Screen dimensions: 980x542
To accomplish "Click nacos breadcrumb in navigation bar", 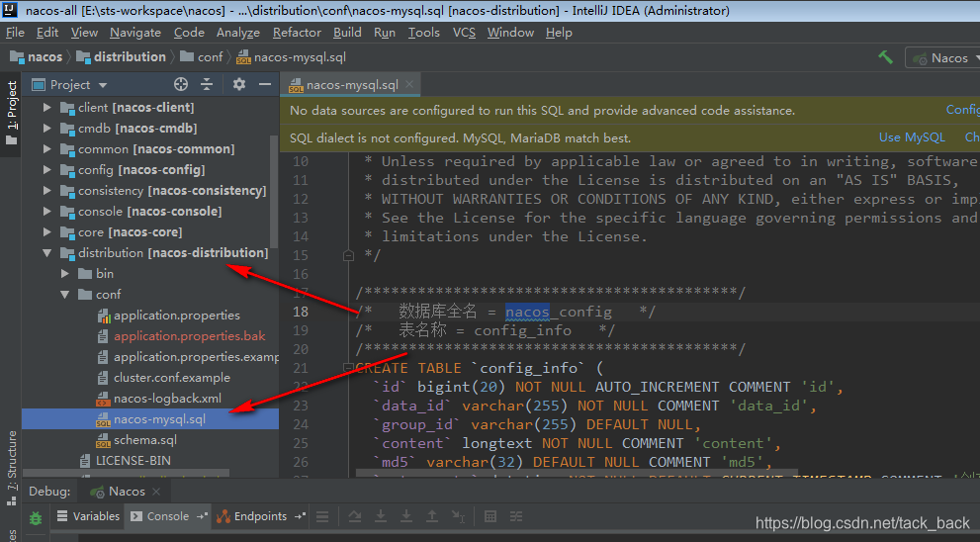I will click(x=37, y=57).
